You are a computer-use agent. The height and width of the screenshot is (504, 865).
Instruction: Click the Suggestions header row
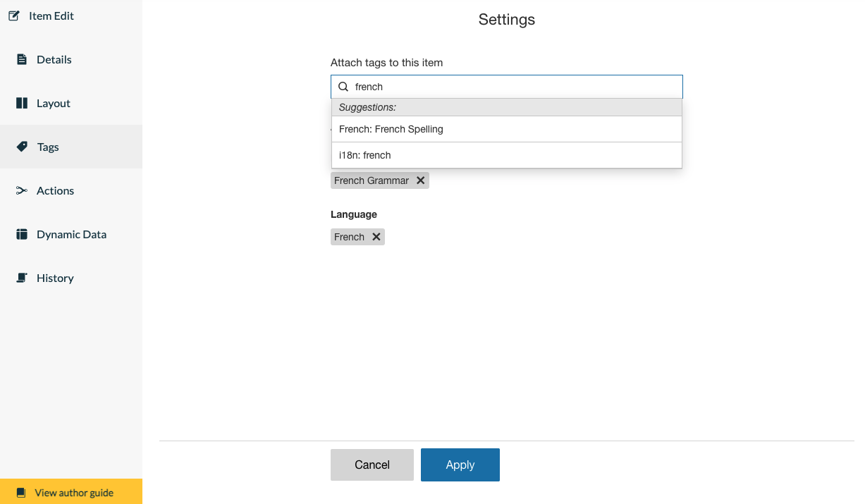click(x=506, y=107)
